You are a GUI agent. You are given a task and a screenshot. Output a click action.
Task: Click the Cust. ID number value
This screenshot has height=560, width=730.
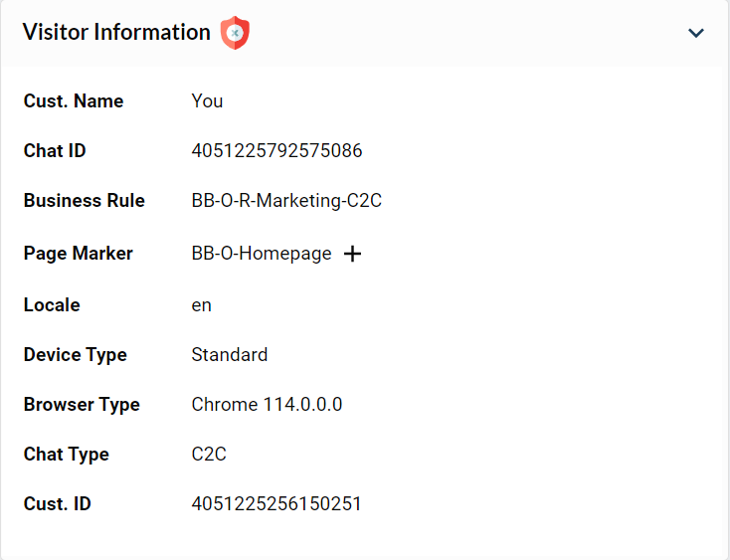point(276,504)
